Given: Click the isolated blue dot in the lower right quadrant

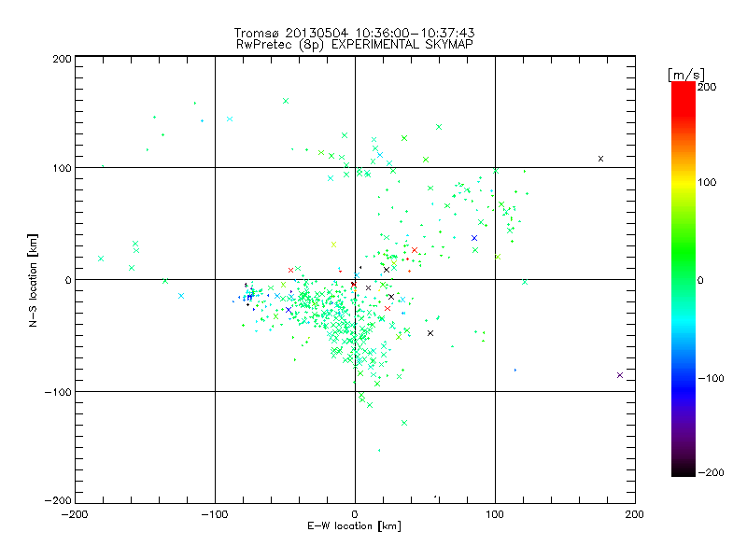Looking at the screenshot, I should (515, 370).
